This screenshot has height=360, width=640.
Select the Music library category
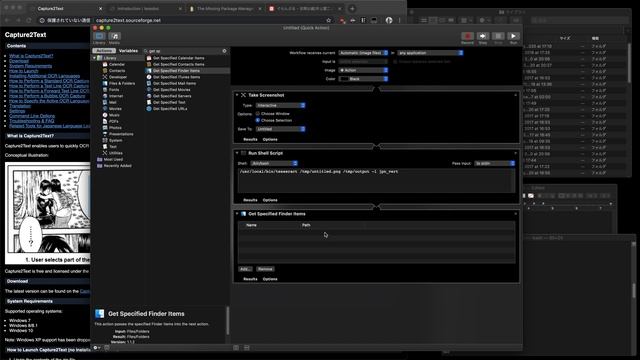pos(114,115)
